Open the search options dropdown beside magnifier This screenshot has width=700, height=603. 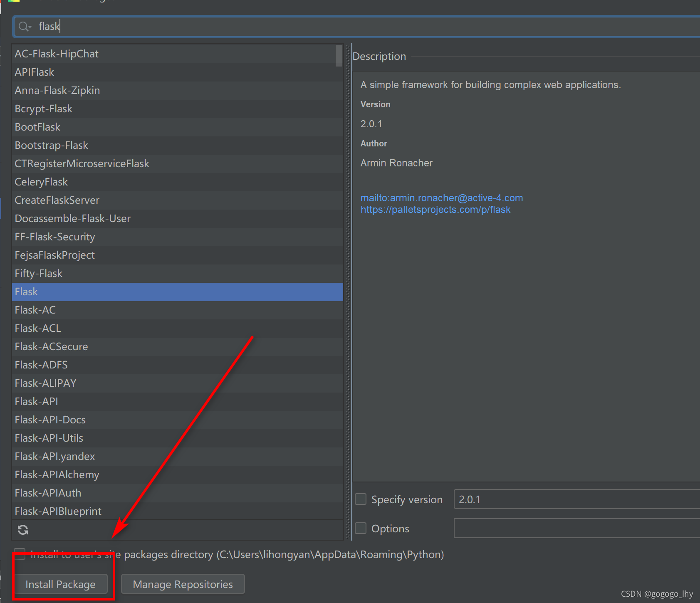coord(30,27)
